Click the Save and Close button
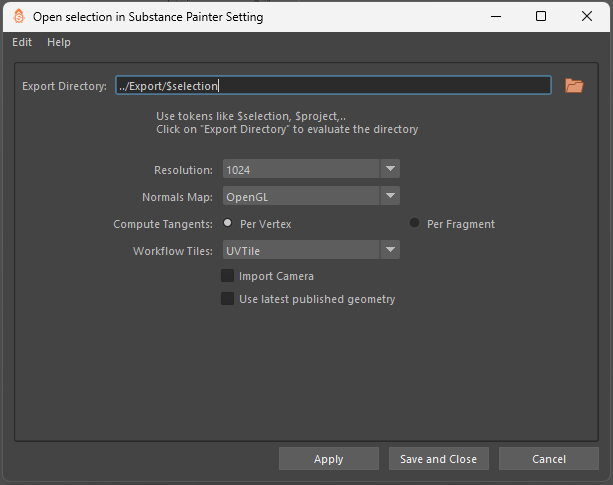 438,459
